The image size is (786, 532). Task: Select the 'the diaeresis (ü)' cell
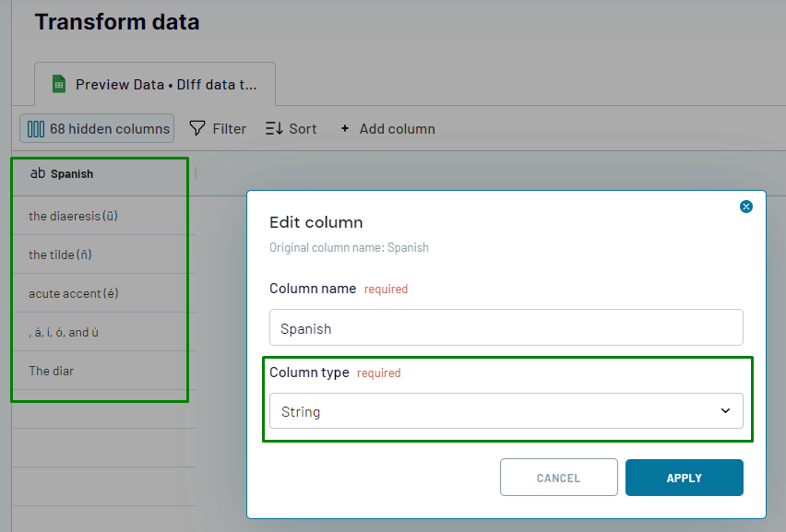[74, 216]
